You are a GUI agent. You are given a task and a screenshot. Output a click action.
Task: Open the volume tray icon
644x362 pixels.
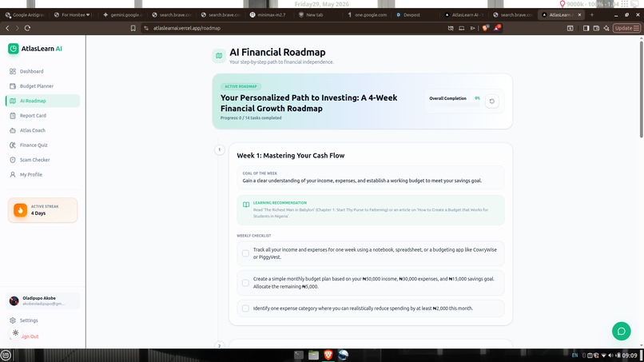[x=610, y=356]
